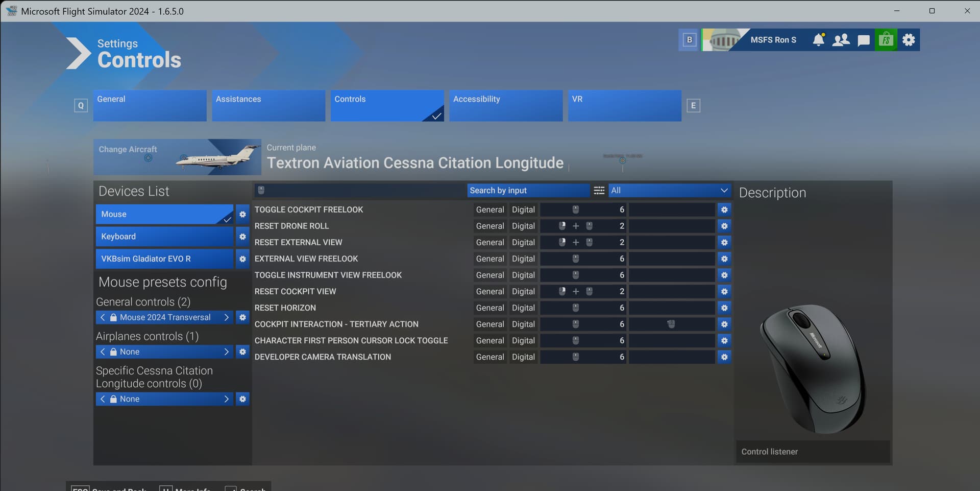Screen dimensions: 980x491
Task: Open settings gear for Keyboard device
Action: click(x=242, y=237)
